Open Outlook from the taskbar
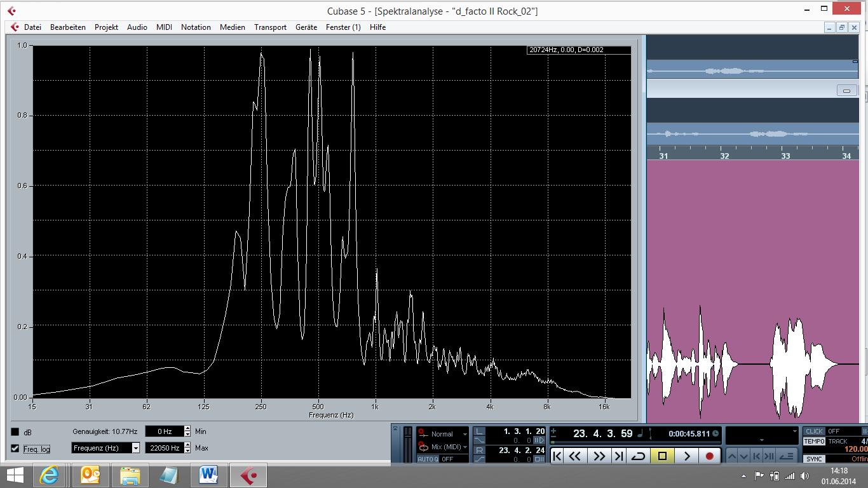 [90, 475]
